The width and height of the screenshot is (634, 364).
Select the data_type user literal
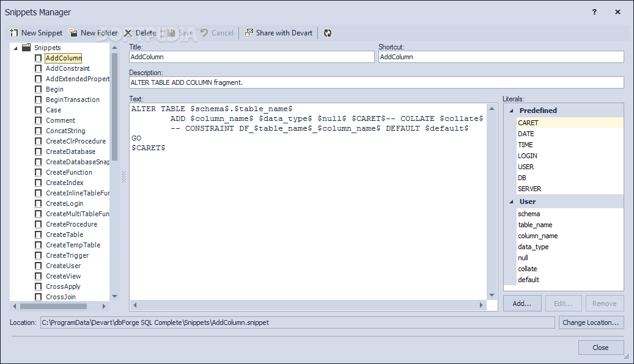tap(570, 247)
